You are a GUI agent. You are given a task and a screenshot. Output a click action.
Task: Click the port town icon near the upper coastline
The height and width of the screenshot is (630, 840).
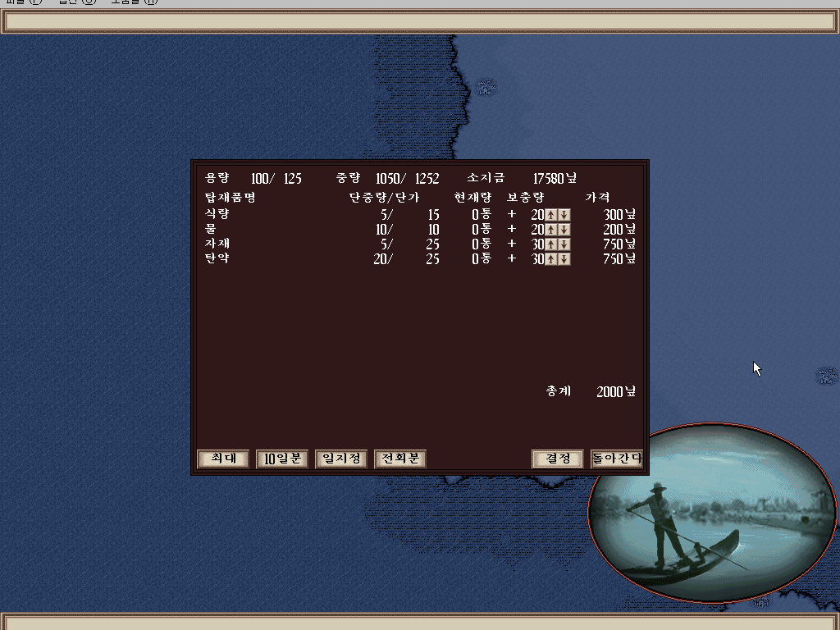pyautogui.click(x=486, y=87)
